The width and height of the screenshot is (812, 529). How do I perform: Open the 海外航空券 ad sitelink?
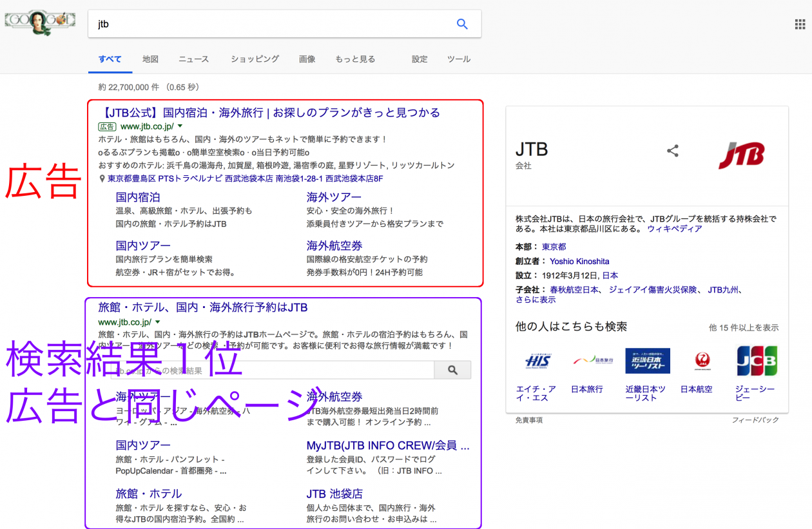pyautogui.click(x=334, y=245)
